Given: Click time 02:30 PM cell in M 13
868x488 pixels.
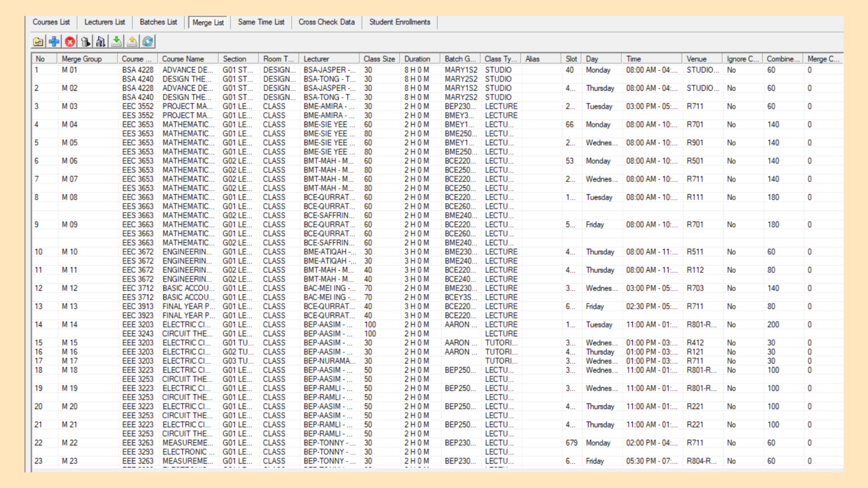Looking at the screenshot, I should (x=651, y=306).
